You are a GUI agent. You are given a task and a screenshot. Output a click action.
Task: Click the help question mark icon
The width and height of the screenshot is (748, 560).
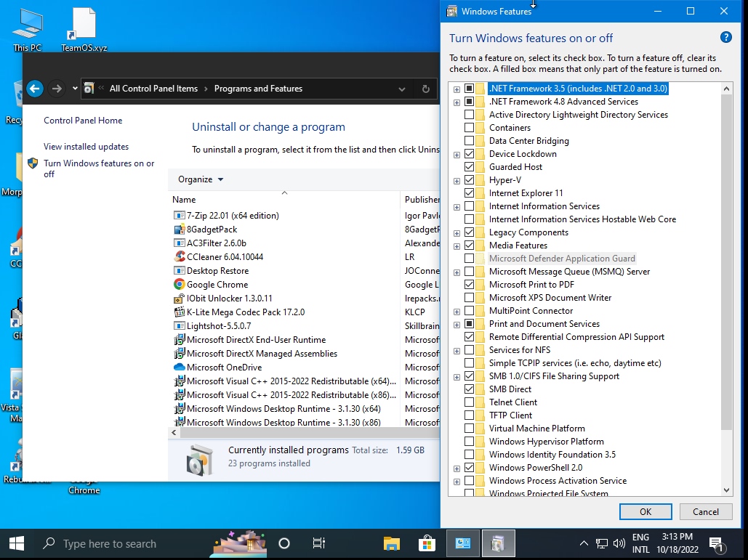[x=725, y=38]
